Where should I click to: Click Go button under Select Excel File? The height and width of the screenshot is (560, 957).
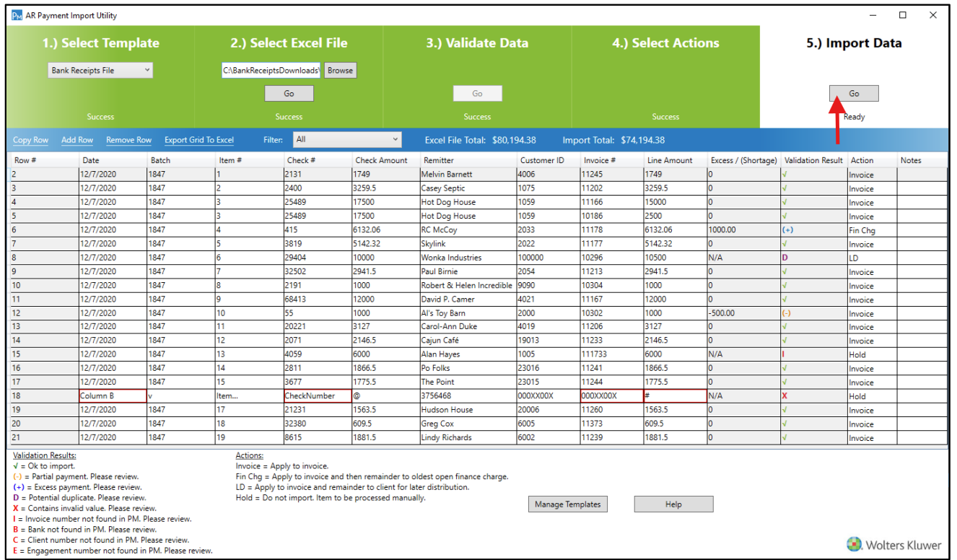tap(289, 94)
